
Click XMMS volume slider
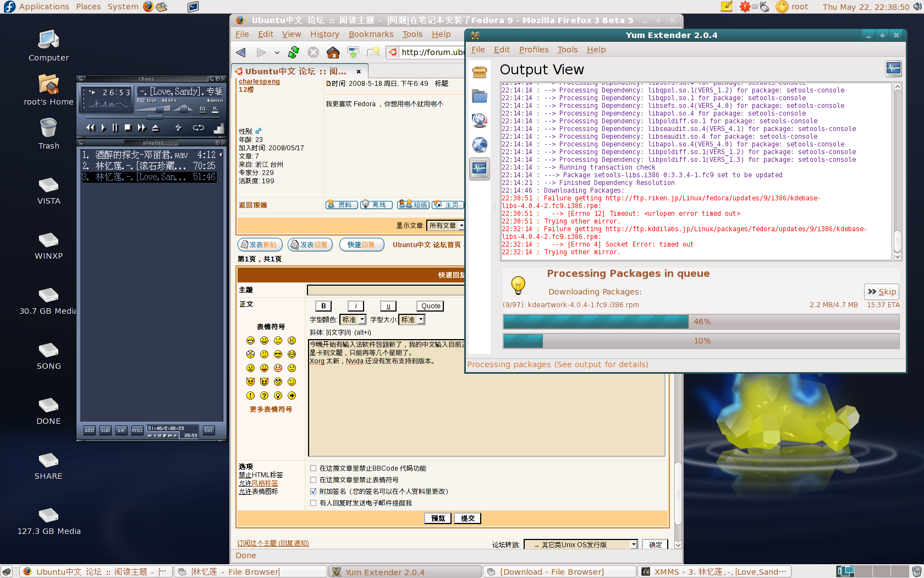click(x=154, y=109)
